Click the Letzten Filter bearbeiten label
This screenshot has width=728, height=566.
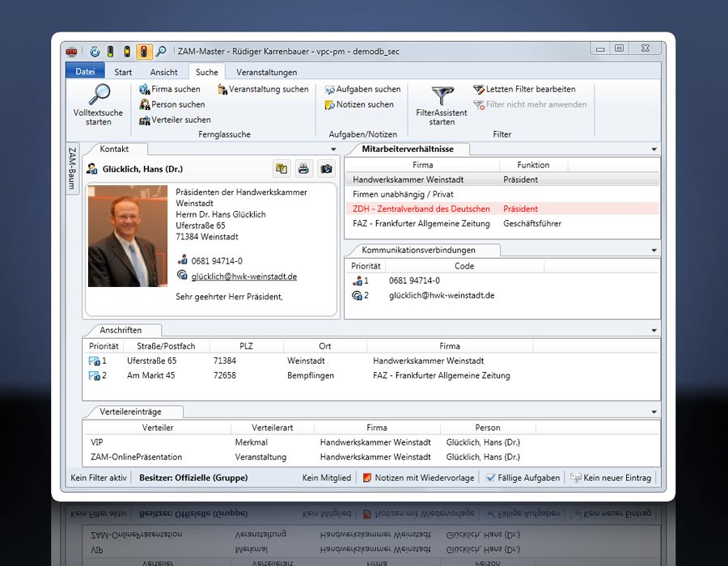[x=531, y=89]
